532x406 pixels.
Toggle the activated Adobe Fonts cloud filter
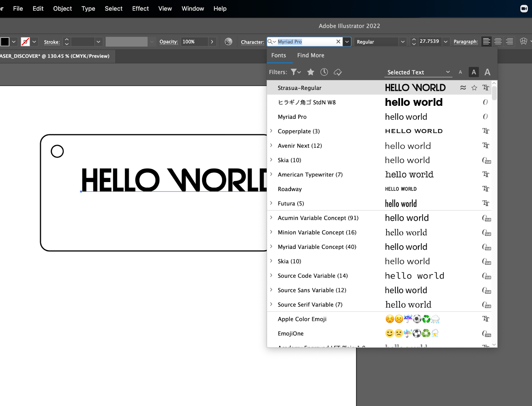tap(338, 72)
